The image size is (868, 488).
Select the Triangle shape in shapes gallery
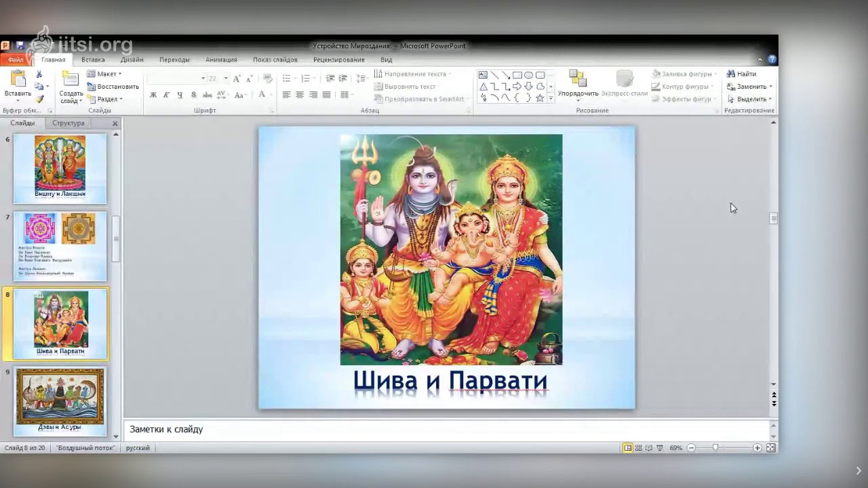click(x=483, y=87)
